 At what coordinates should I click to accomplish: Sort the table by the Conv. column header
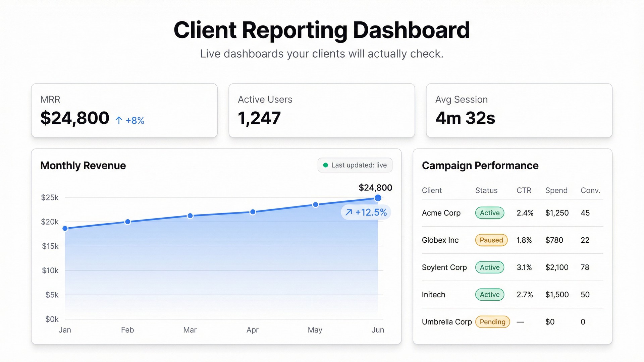[x=590, y=190]
